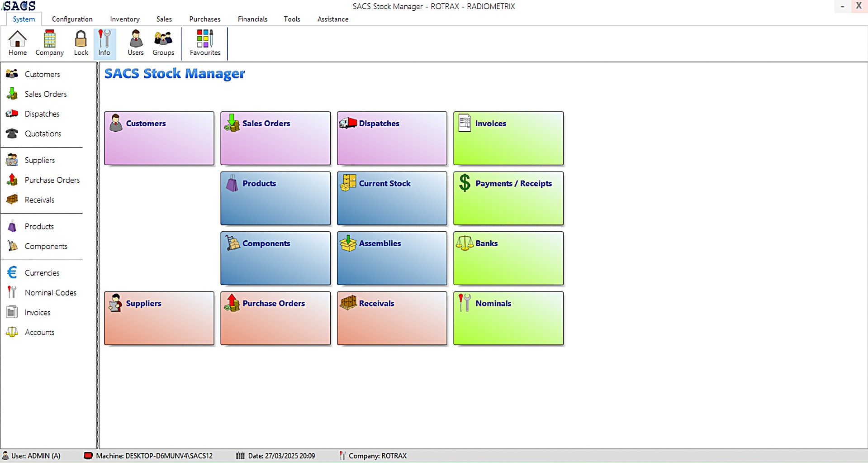Image resolution: width=868 pixels, height=463 pixels.
Task: Open the Suppliers dashboard tile
Action: pos(159,318)
